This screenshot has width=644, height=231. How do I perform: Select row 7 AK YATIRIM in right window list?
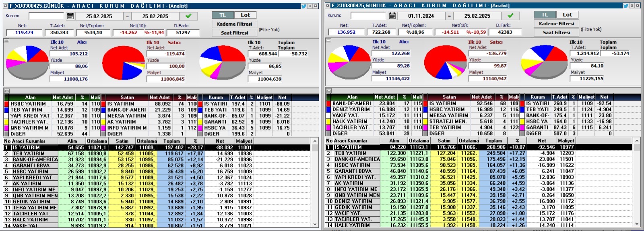(480, 183)
